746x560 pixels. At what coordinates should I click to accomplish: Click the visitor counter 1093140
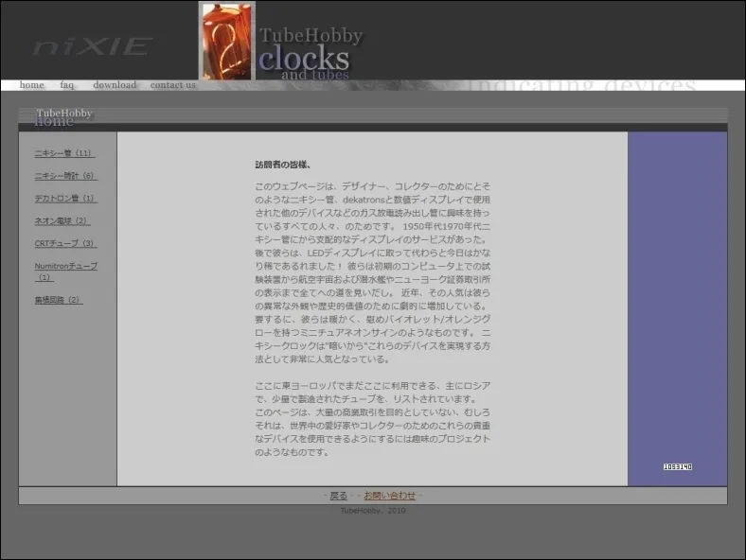point(678,467)
